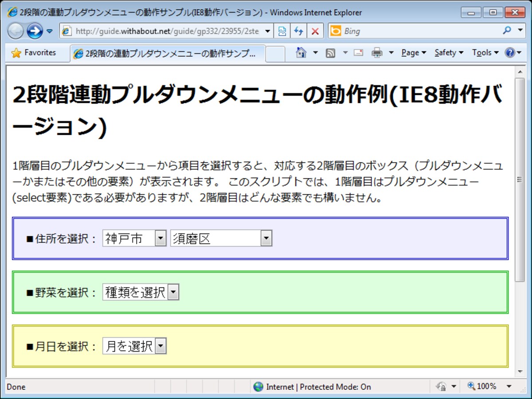Click the browser Back arrow button
The height and width of the screenshot is (399, 532).
point(16,31)
